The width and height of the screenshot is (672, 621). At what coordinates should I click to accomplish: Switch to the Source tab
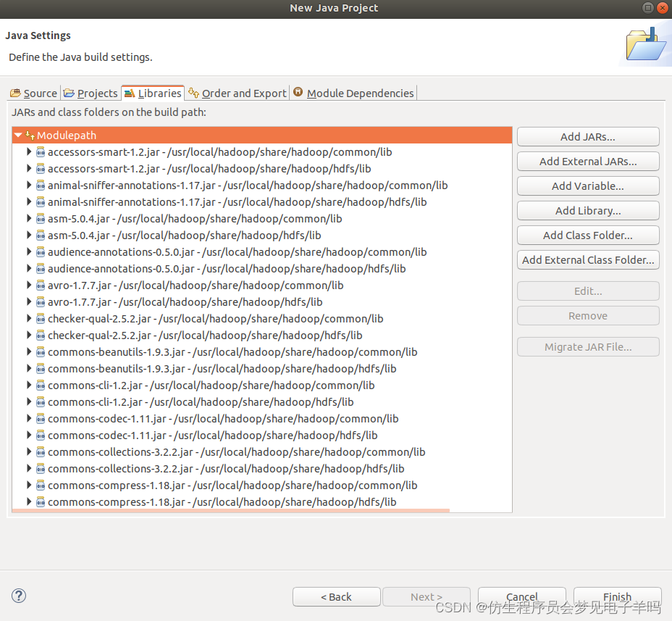point(34,93)
